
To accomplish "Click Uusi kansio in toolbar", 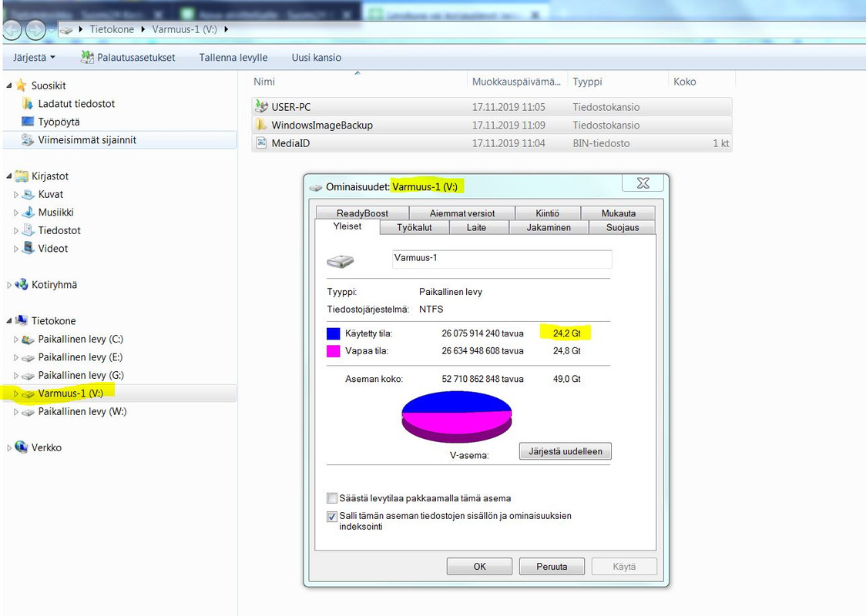I will click(317, 58).
